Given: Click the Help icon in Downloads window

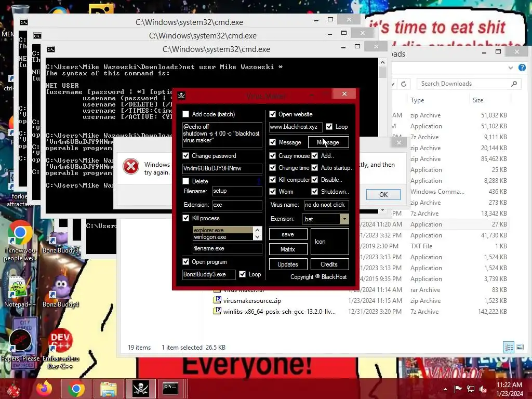Looking at the screenshot, I should coord(522,68).
